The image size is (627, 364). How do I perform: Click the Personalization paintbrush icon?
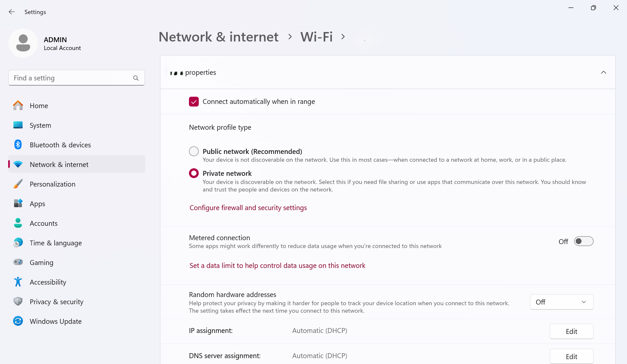(x=18, y=184)
